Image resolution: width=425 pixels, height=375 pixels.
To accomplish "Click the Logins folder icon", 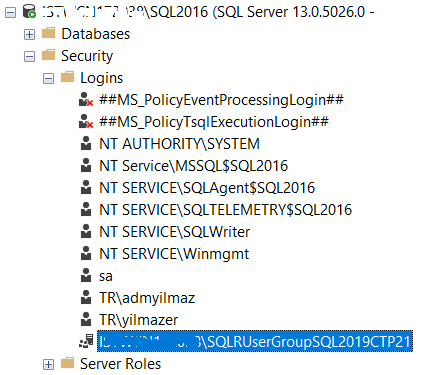I will (68, 77).
